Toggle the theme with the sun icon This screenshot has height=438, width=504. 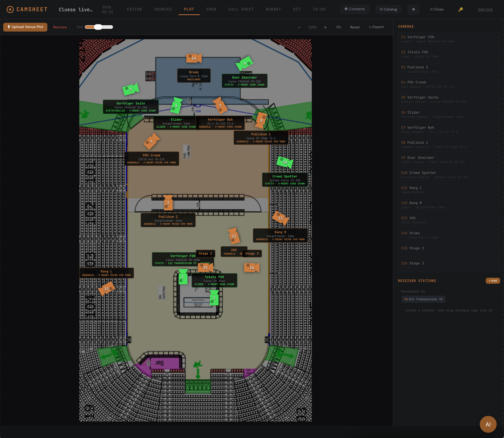point(413,9)
